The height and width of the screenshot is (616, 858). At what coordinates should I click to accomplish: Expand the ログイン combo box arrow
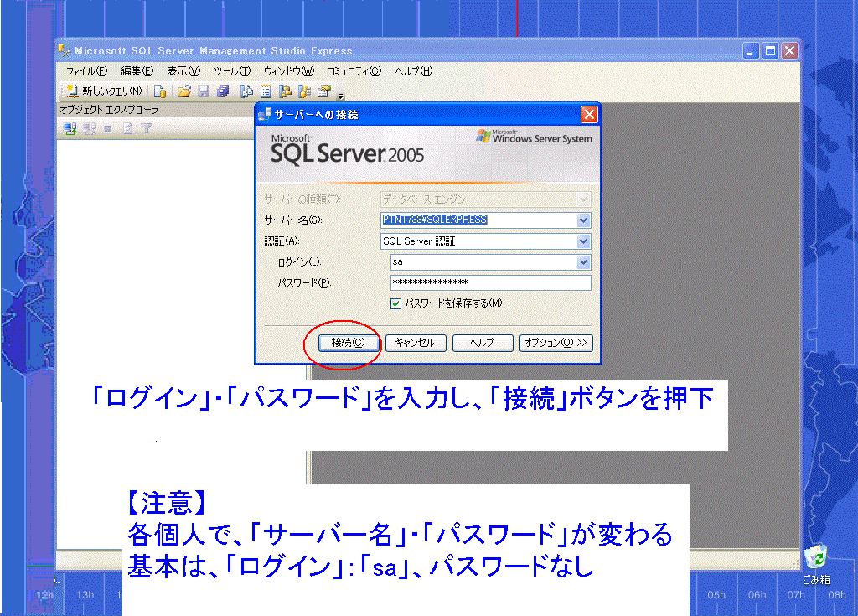(x=583, y=262)
